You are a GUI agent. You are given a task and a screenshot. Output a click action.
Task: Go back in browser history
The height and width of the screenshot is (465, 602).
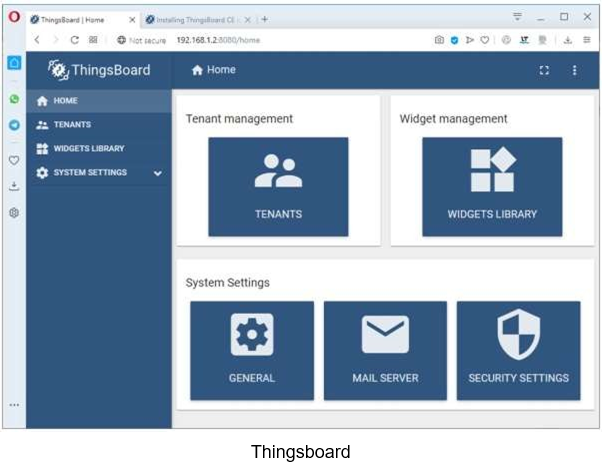37,40
